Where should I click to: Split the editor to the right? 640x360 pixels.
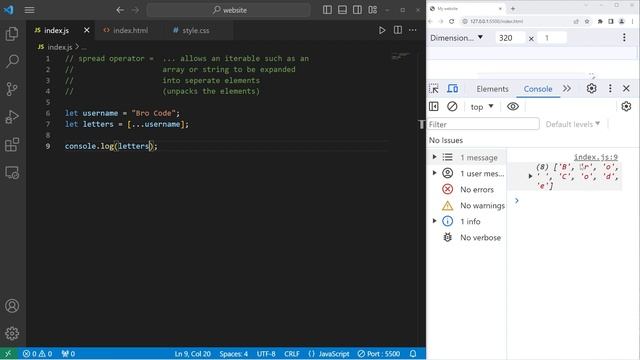pos(398,30)
